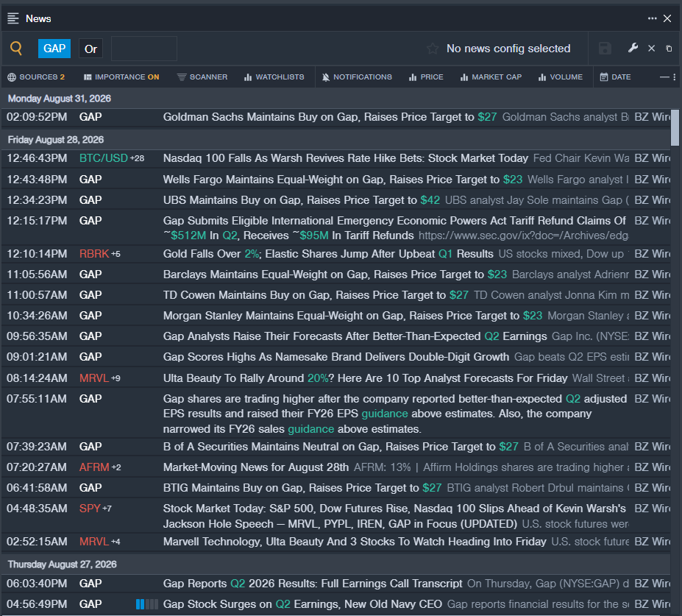Open the wrench settings icon
This screenshot has width=682, height=616.
click(x=633, y=48)
